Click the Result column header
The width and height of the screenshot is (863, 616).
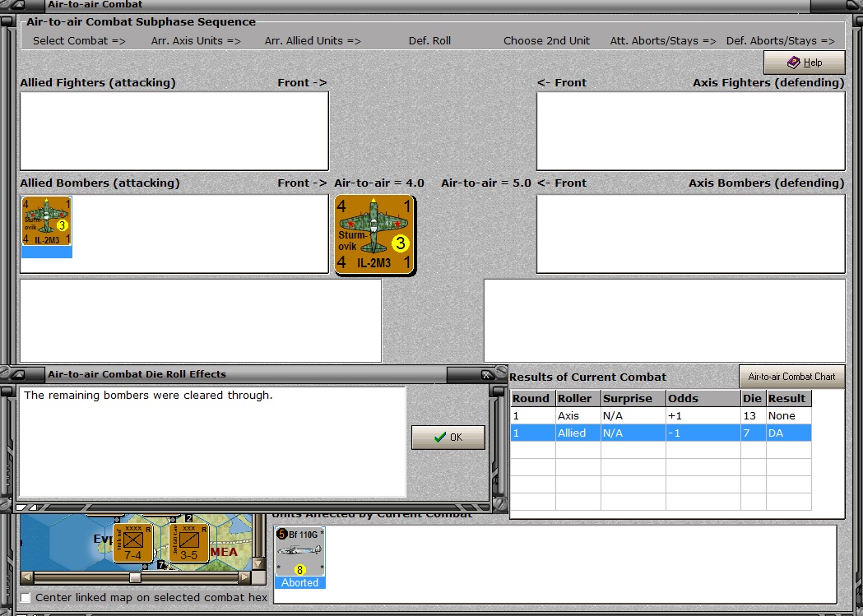(789, 398)
